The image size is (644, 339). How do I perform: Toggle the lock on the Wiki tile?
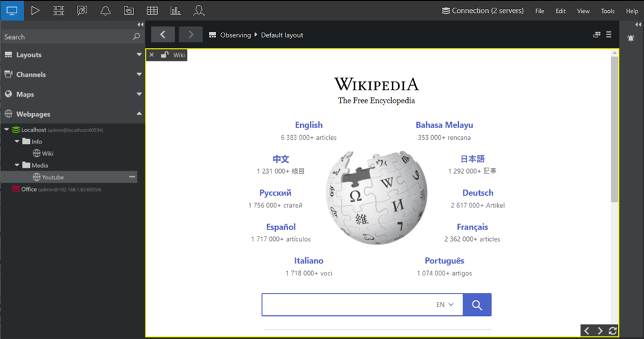164,55
